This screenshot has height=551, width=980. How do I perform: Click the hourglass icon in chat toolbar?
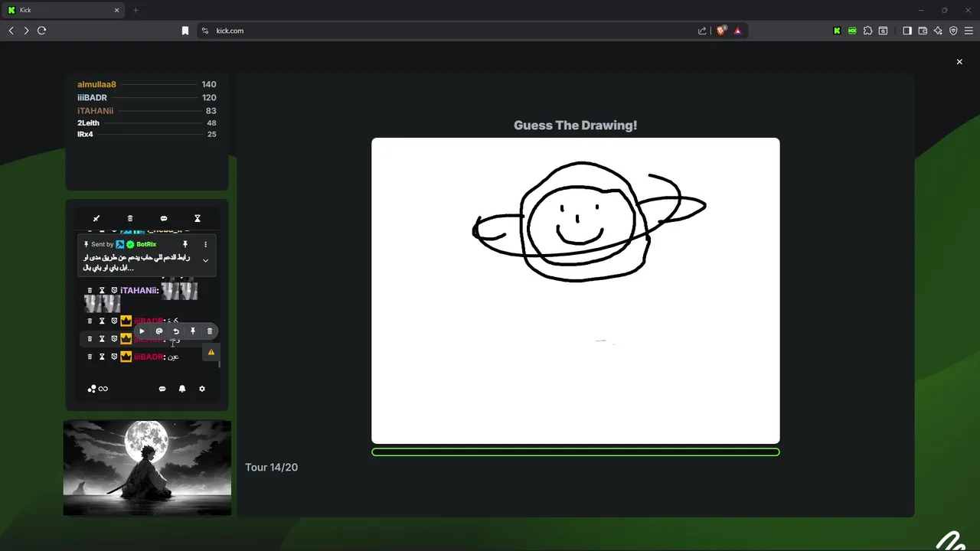click(x=198, y=219)
